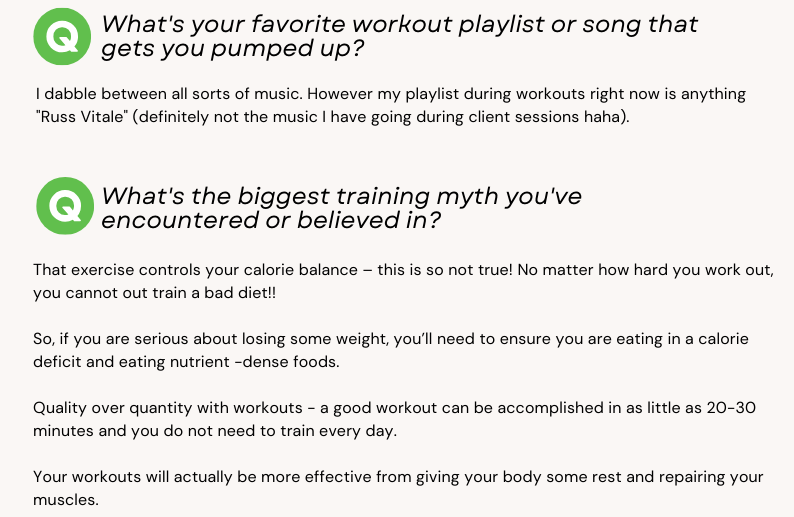Click the heading line "encountered or believed in?"

pyautogui.click(x=271, y=220)
